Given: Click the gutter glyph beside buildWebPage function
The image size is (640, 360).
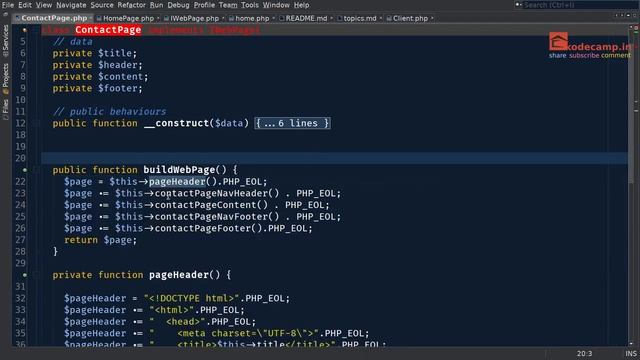Looking at the screenshot, I should coord(24,170).
